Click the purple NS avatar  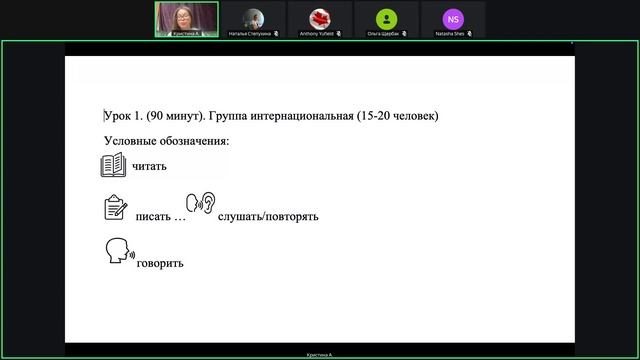click(x=453, y=19)
